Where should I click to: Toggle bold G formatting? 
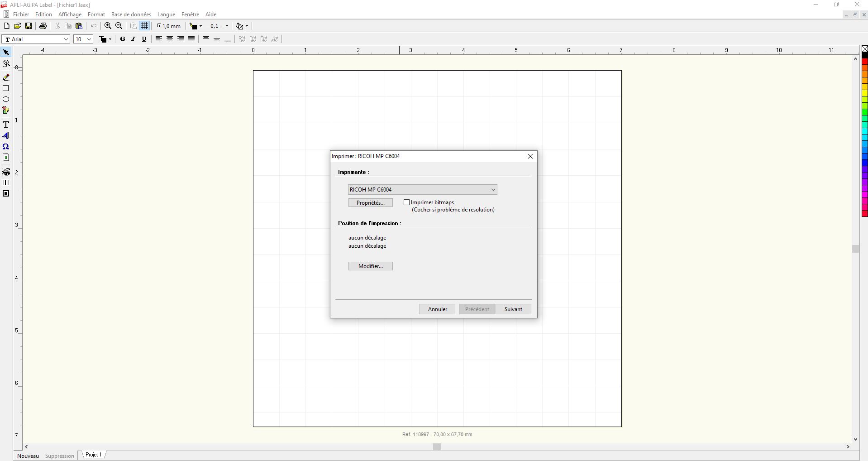click(122, 39)
